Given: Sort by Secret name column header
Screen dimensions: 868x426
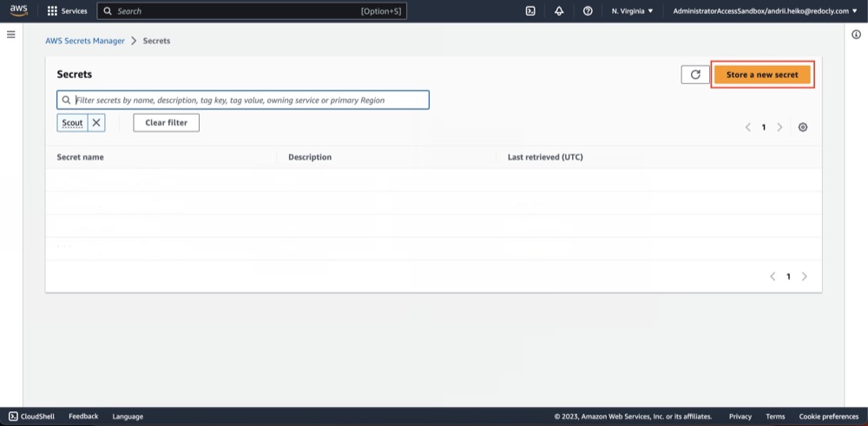Looking at the screenshot, I should click(x=80, y=157).
